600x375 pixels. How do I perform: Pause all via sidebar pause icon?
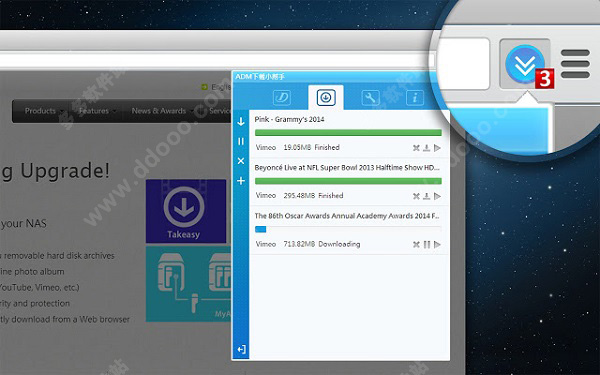click(x=241, y=142)
